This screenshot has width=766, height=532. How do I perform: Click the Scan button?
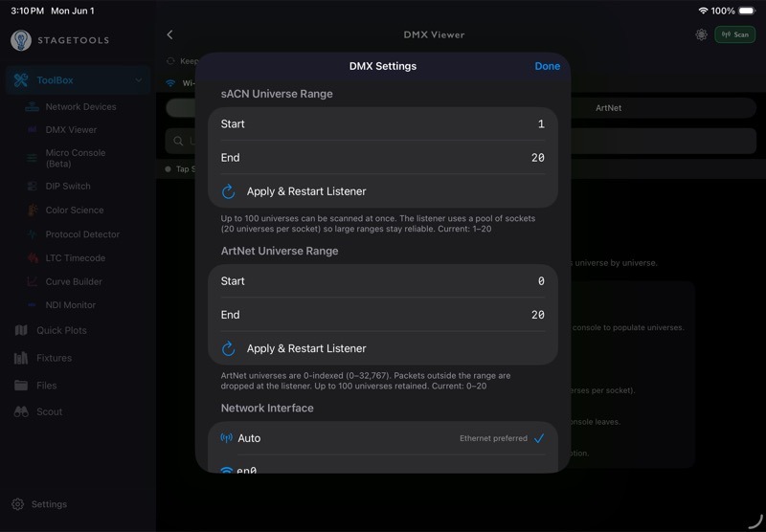point(734,34)
